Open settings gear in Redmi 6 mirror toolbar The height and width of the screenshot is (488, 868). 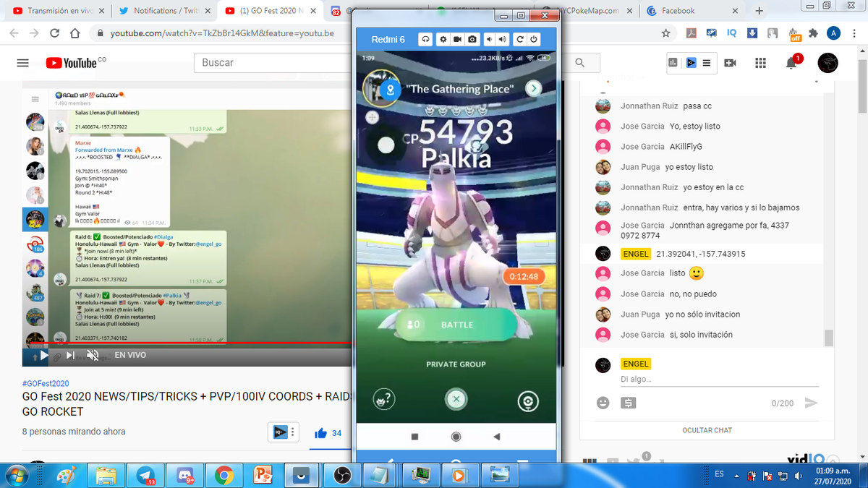tap(442, 39)
